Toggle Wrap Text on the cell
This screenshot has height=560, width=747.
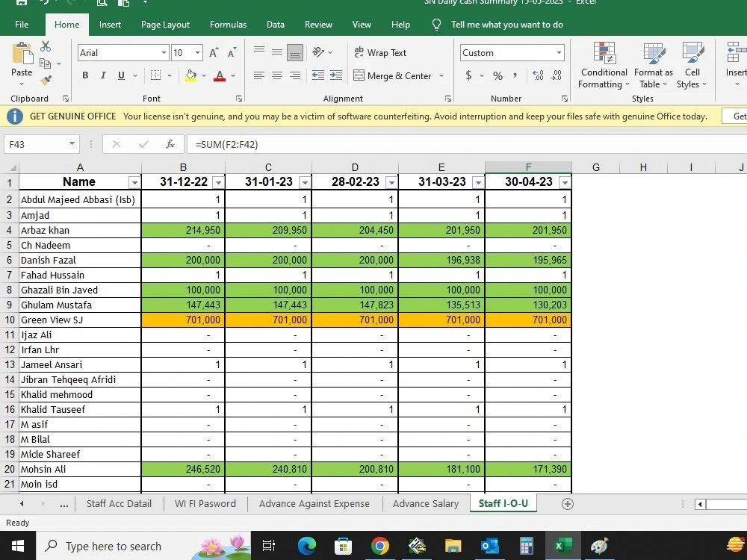coord(381,52)
